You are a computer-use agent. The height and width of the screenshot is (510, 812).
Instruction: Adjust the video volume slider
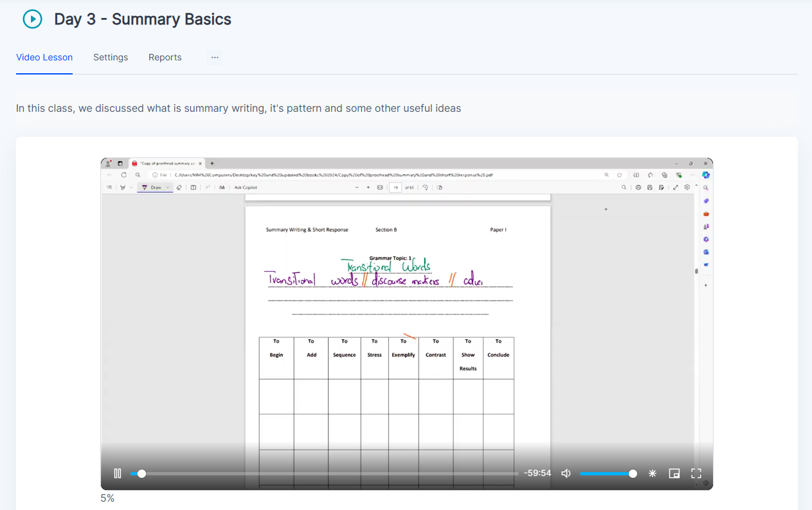(608, 473)
